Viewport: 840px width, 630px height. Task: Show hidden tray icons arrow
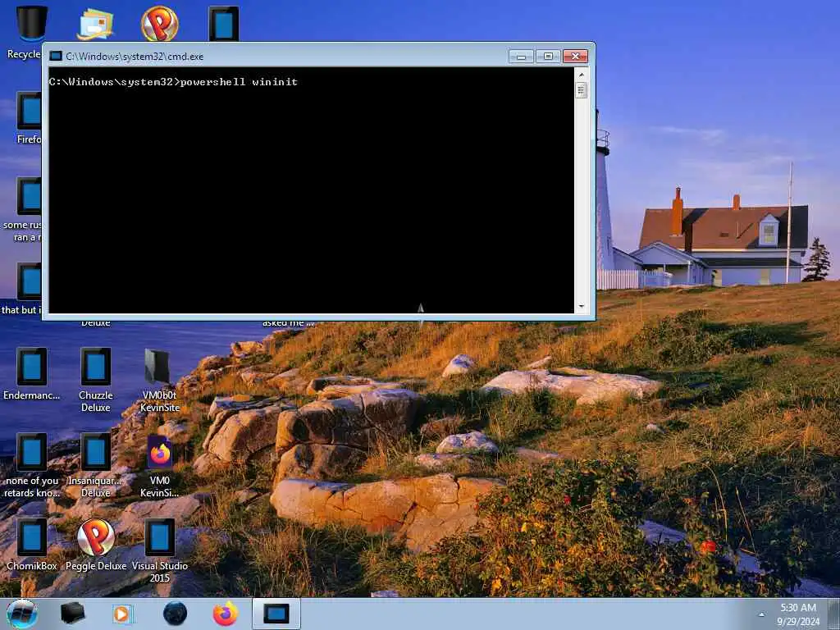761,614
